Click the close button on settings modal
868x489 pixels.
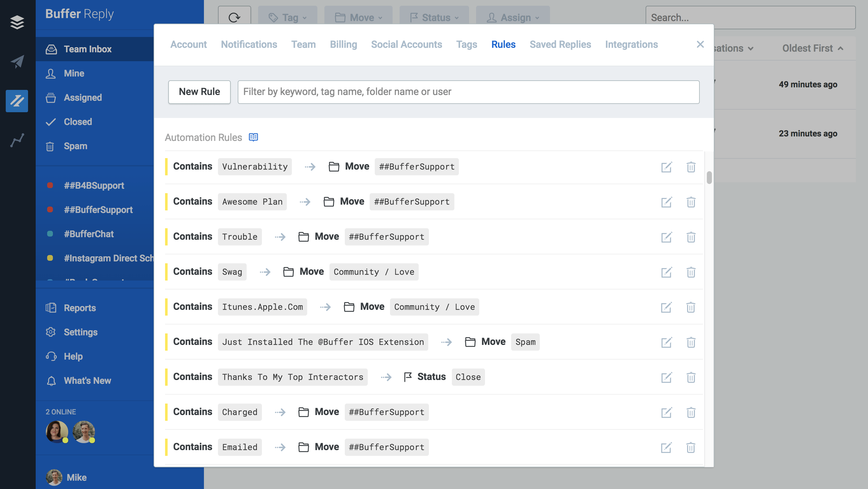[x=700, y=44]
